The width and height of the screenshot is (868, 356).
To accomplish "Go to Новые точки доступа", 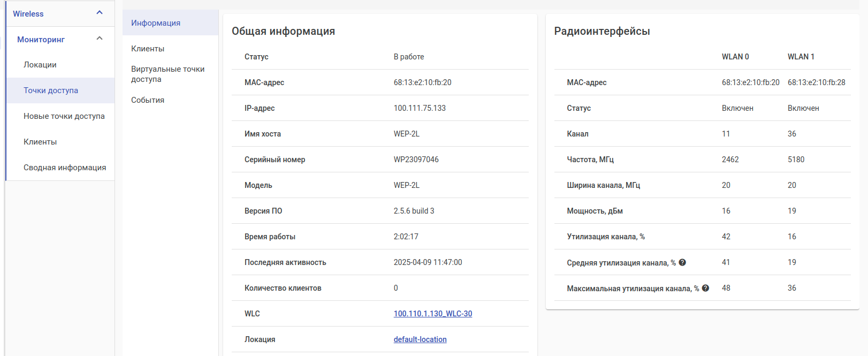I will point(64,116).
